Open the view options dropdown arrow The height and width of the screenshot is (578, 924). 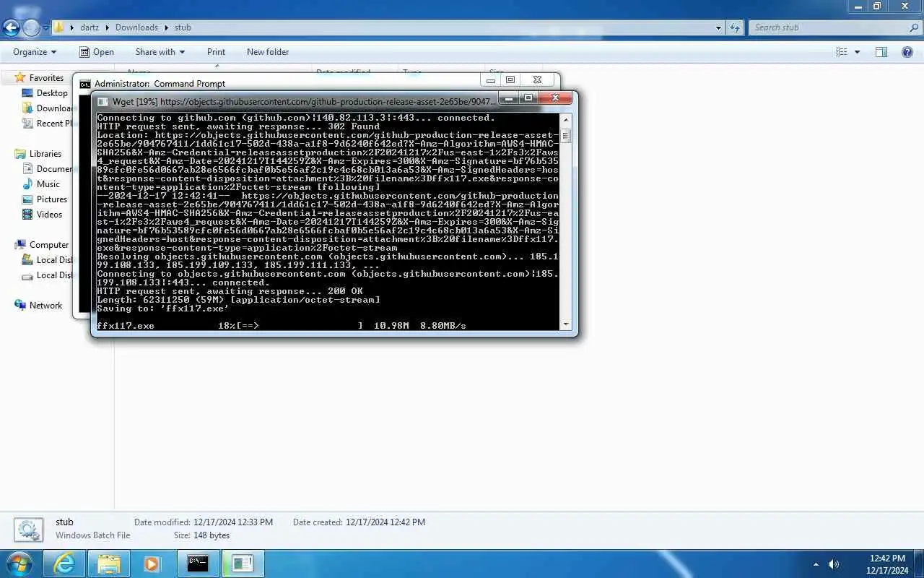point(857,52)
